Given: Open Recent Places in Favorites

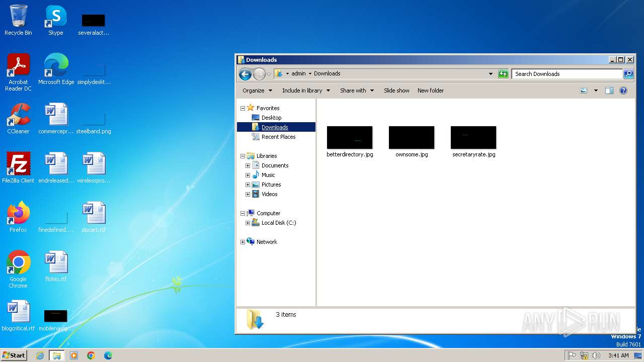Looking at the screenshot, I should [x=278, y=137].
